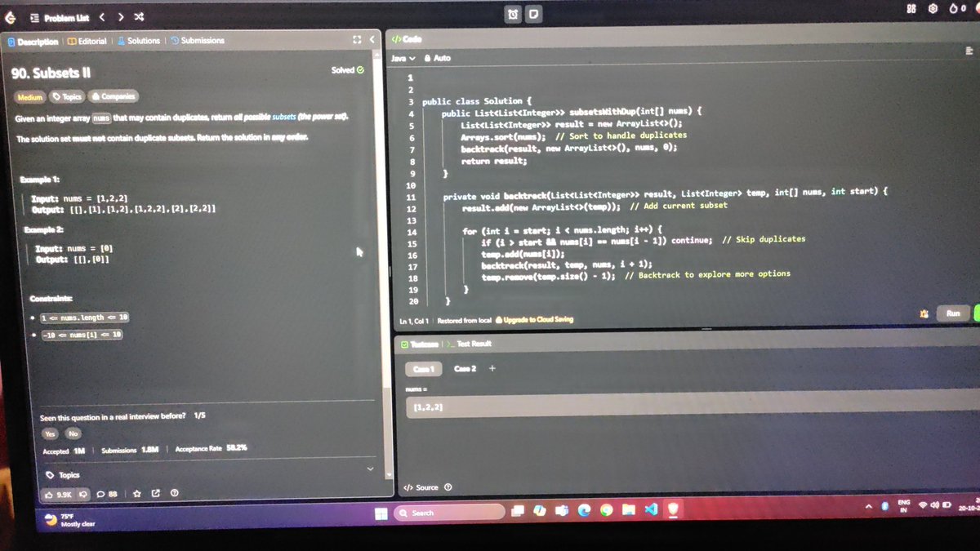Click the code editor side menu icon
This screenshot has height=551, width=980.
pyautogui.click(x=969, y=51)
